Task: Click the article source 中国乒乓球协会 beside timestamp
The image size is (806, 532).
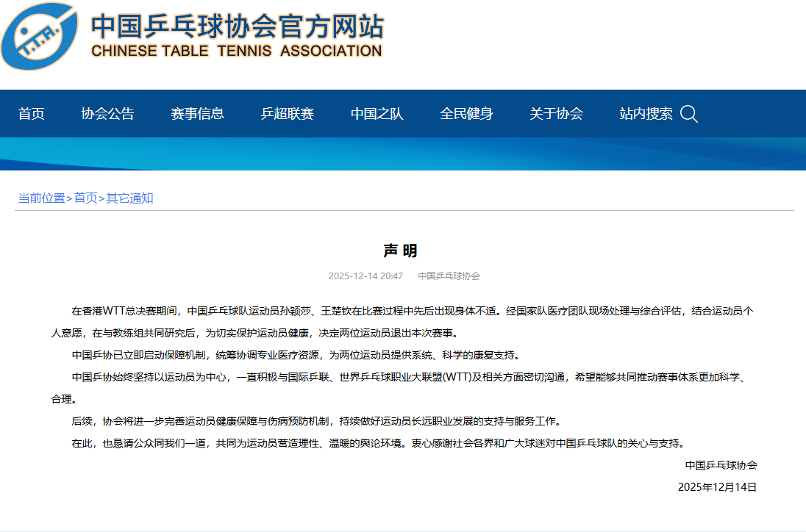Action: click(x=449, y=276)
